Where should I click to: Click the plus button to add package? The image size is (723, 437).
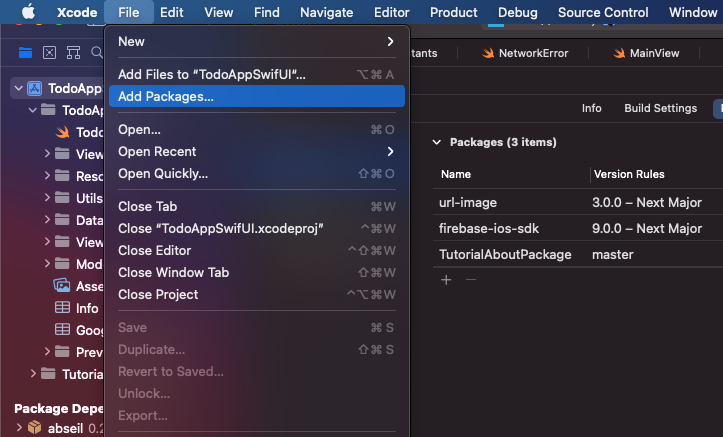tap(446, 280)
